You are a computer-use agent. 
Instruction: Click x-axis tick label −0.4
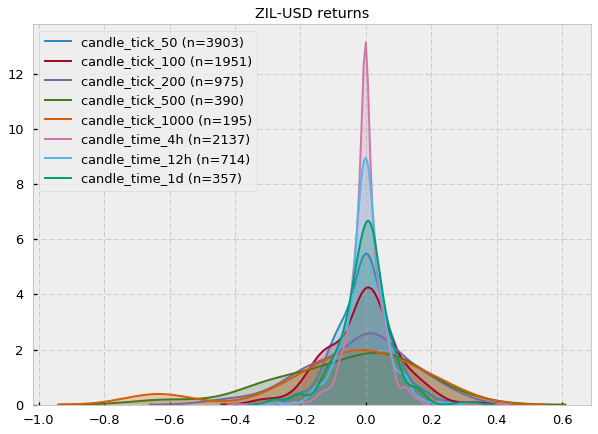[235, 420]
